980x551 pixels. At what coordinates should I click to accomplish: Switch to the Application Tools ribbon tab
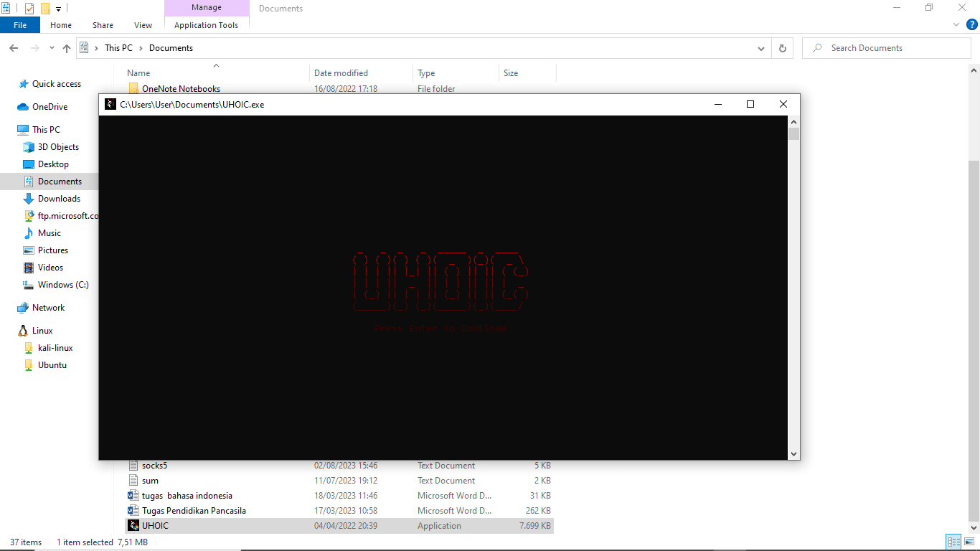pos(207,24)
